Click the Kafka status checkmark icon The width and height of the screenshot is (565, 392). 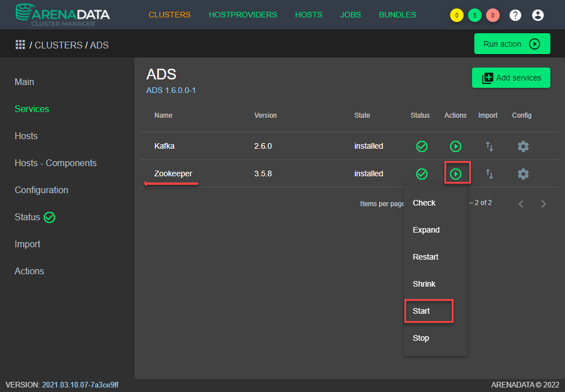coord(421,146)
